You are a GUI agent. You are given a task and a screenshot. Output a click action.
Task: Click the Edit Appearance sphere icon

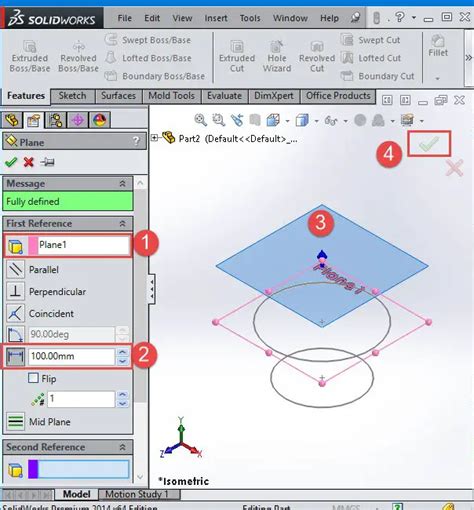click(360, 120)
